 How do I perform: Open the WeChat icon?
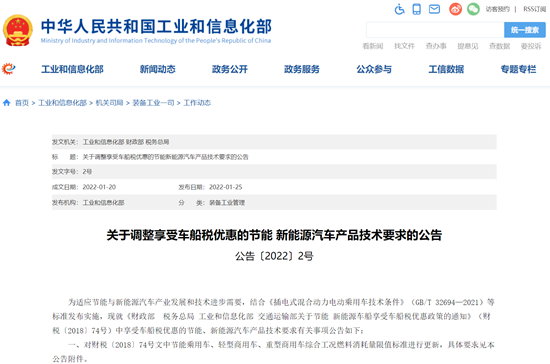point(473,9)
